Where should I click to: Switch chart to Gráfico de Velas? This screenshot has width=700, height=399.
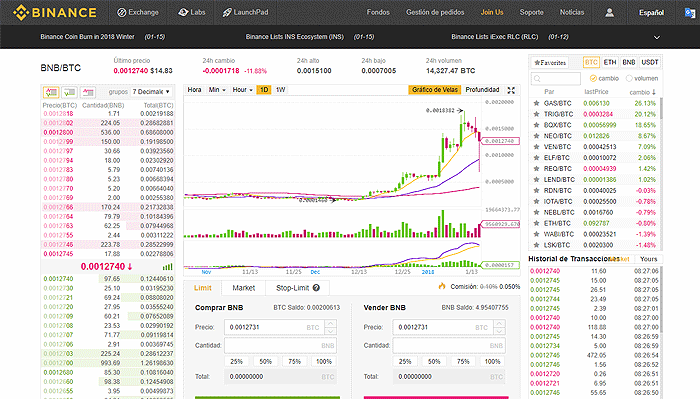(435, 90)
